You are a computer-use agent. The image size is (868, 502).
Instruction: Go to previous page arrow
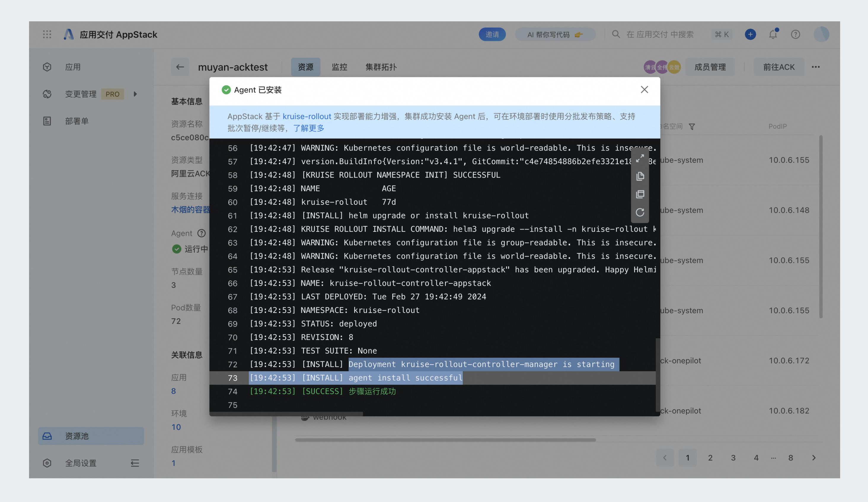pyautogui.click(x=665, y=458)
